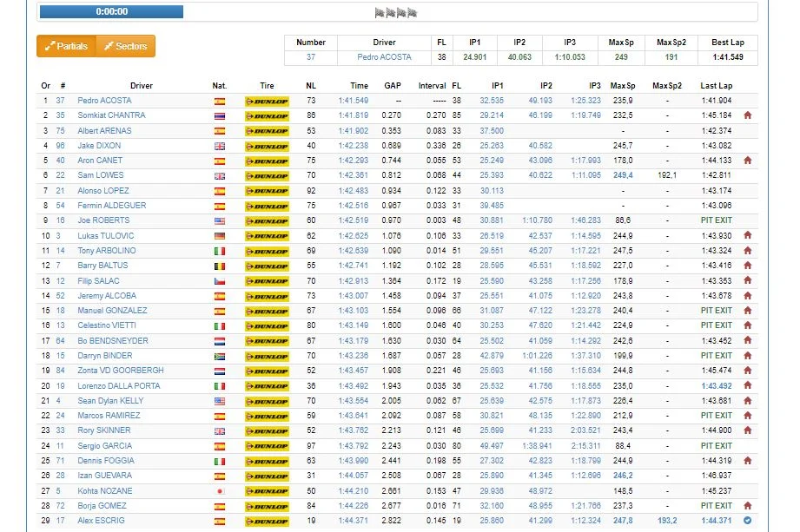Click PIT EXIT status for Joe ROBERTS
The width and height of the screenshot is (800, 532).
[x=717, y=220]
